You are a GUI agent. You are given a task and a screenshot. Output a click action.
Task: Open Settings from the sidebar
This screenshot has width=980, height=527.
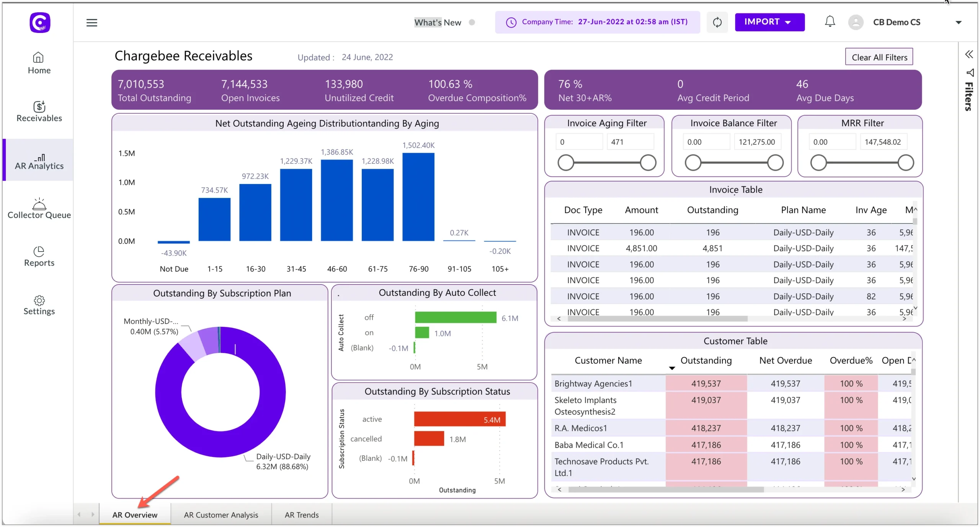[x=39, y=305]
